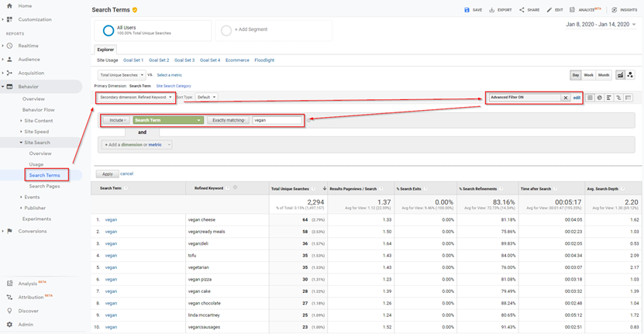The height and width of the screenshot is (334, 644).
Task: Click the Apply filter button
Action: pyautogui.click(x=107, y=174)
